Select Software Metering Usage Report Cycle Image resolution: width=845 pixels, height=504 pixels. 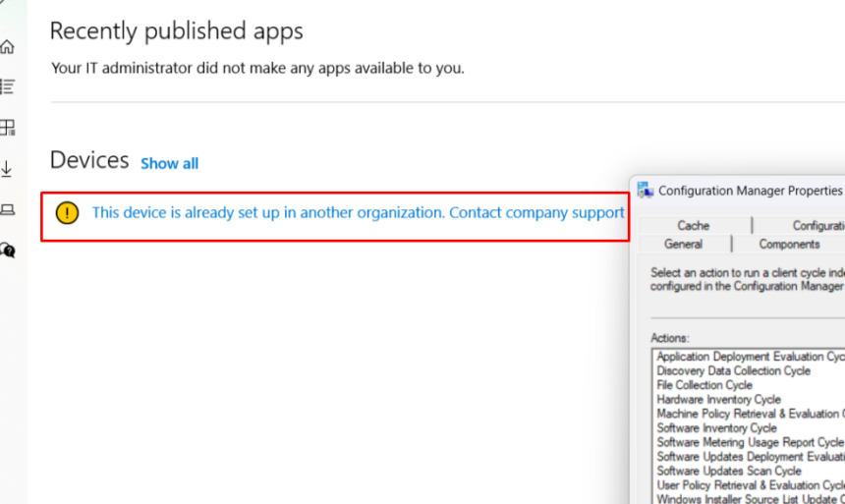(x=749, y=442)
